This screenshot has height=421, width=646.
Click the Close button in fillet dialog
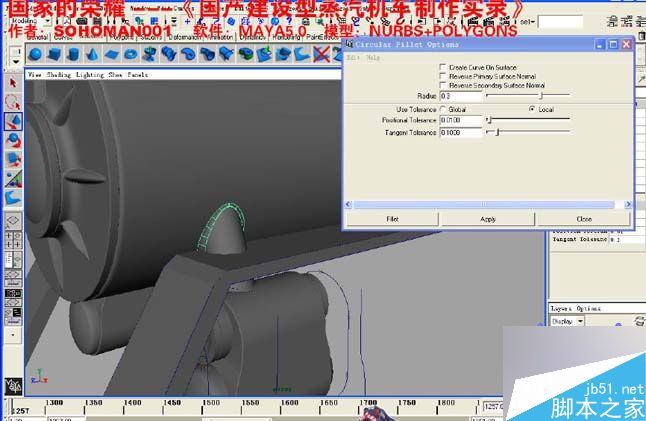click(x=584, y=219)
